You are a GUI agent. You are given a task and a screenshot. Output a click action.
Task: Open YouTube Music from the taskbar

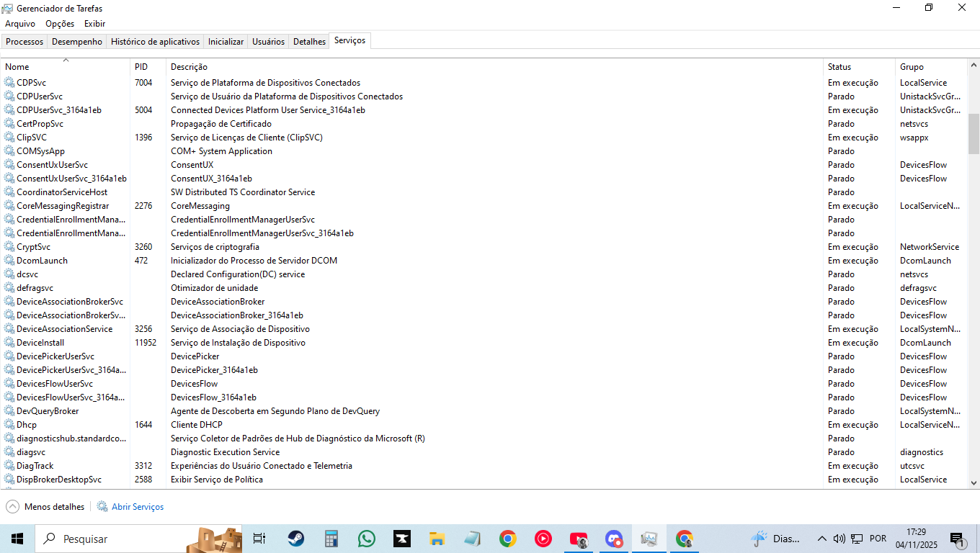(543, 539)
